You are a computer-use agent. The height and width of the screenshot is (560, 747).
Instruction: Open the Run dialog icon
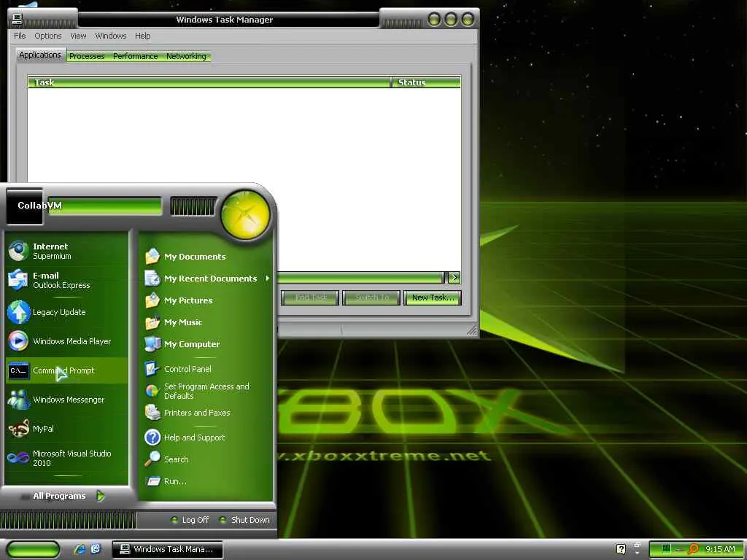coord(152,481)
